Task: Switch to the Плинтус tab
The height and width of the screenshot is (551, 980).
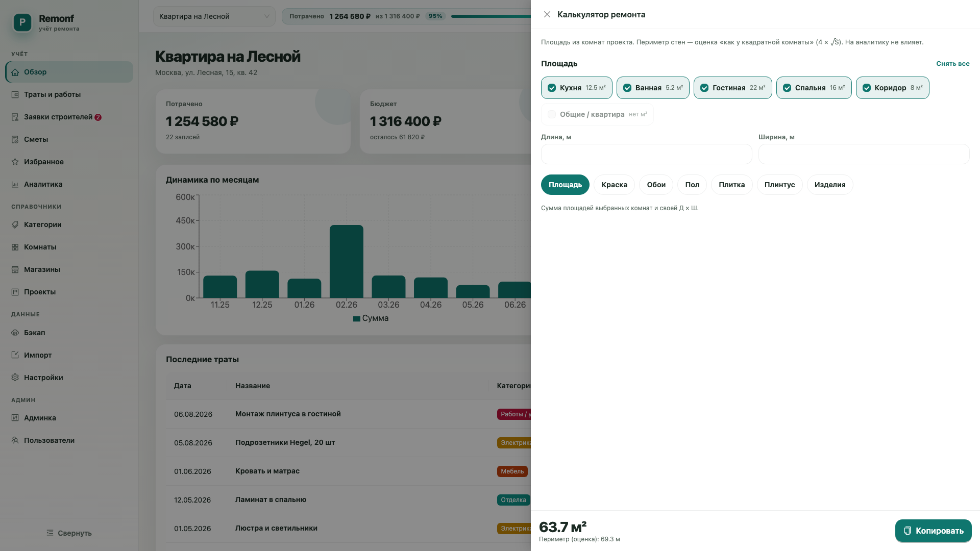Action: coord(779,185)
